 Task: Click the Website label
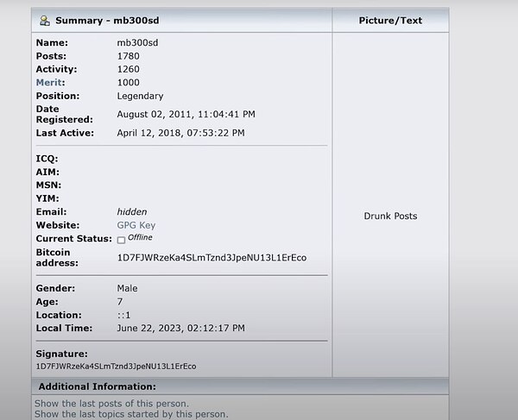point(58,225)
